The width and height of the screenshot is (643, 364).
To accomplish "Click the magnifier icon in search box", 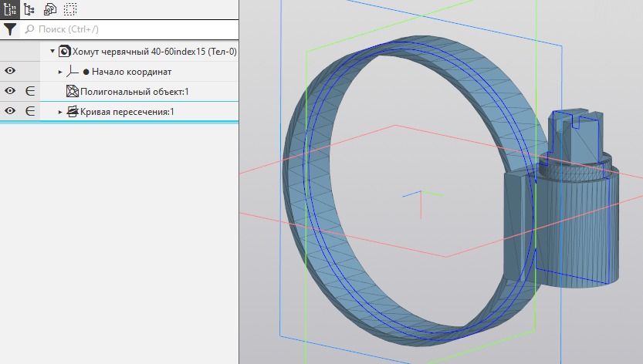I will pyautogui.click(x=30, y=29).
